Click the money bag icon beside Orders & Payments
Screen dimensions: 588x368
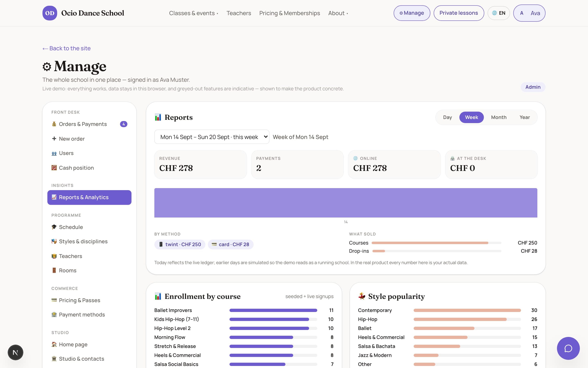[54, 124]
